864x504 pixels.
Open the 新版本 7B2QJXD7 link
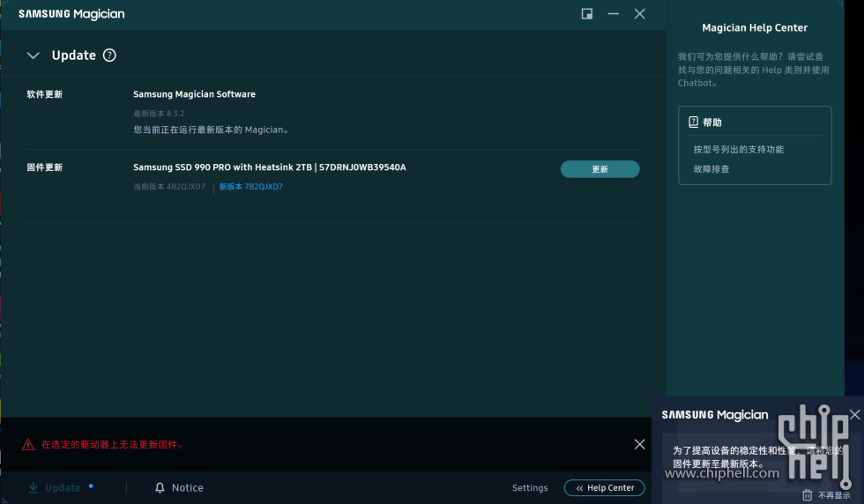coord(250,187)
